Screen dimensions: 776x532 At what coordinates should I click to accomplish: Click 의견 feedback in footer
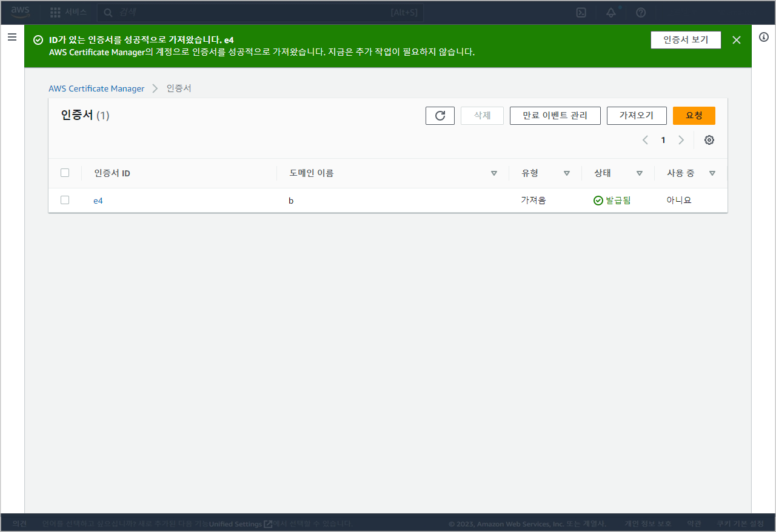click(19, 524)
